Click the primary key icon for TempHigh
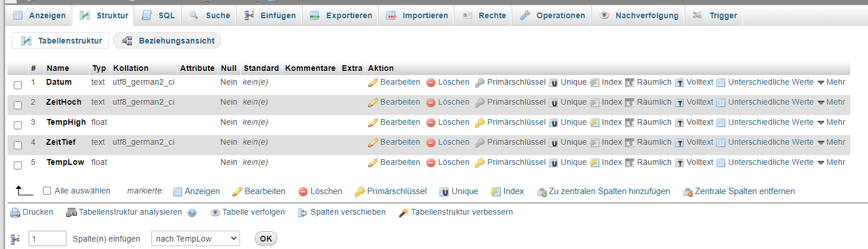The height and width of the screenshot is (249, 868). 480,122
